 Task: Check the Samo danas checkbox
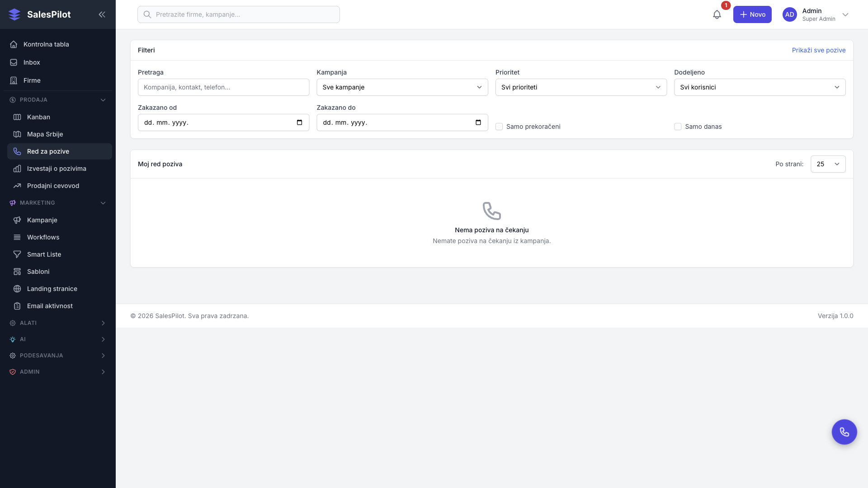click(x=678, y=127)
